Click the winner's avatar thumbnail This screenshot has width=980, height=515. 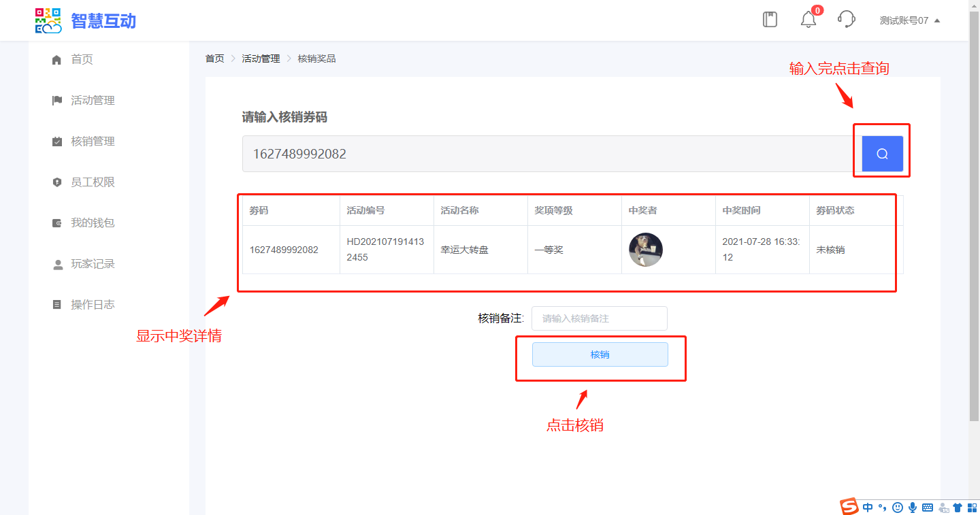click(x=645, y=250)
